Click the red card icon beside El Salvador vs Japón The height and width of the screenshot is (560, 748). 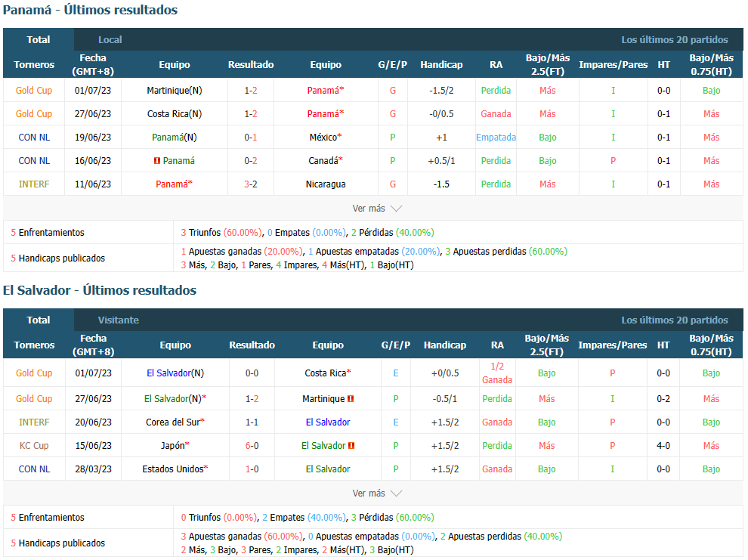(351, 446)
